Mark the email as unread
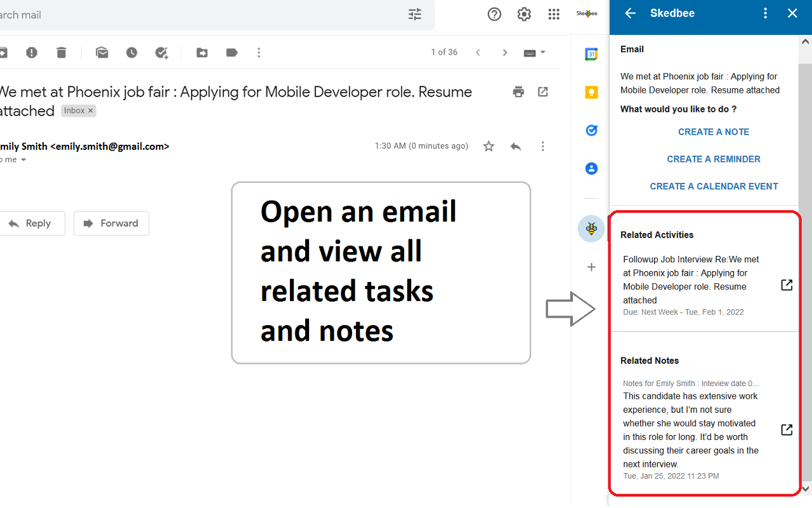This screenshot has width=812, height=508. click(102, 53)
